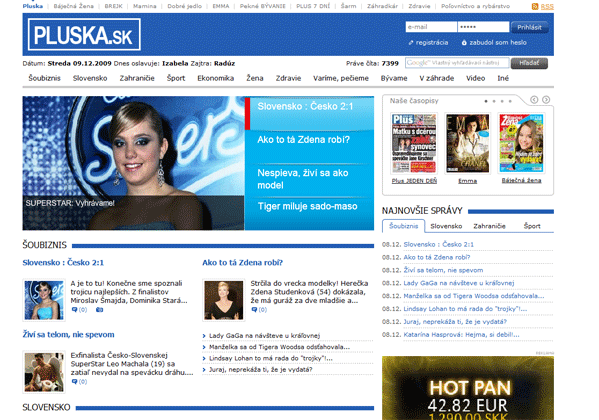Open Juraj, neprekáža ti bullet link
Image resolution: width=599 pixels, height=420 pixels.
click(x=261, y=370)
